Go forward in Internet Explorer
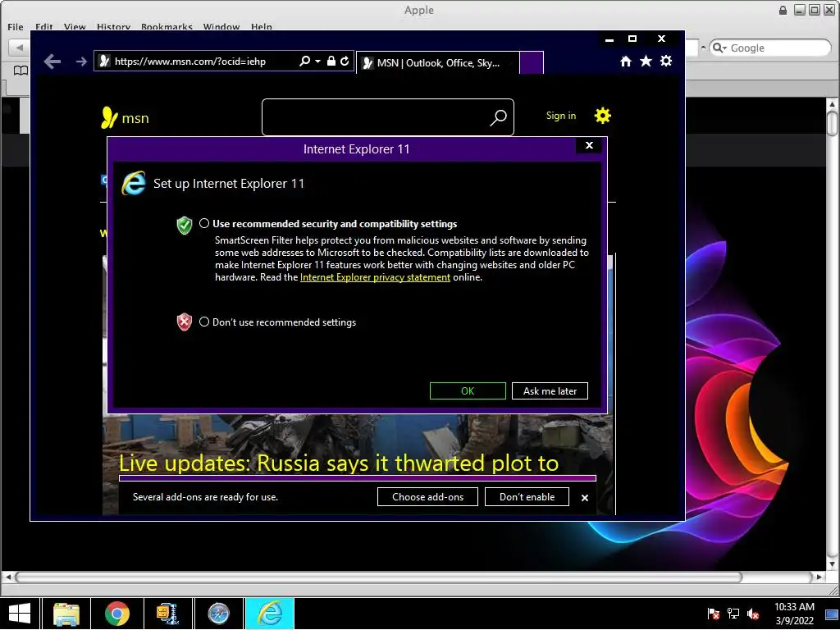The width and height of the screenshot is (840, 630). [81, 62]
